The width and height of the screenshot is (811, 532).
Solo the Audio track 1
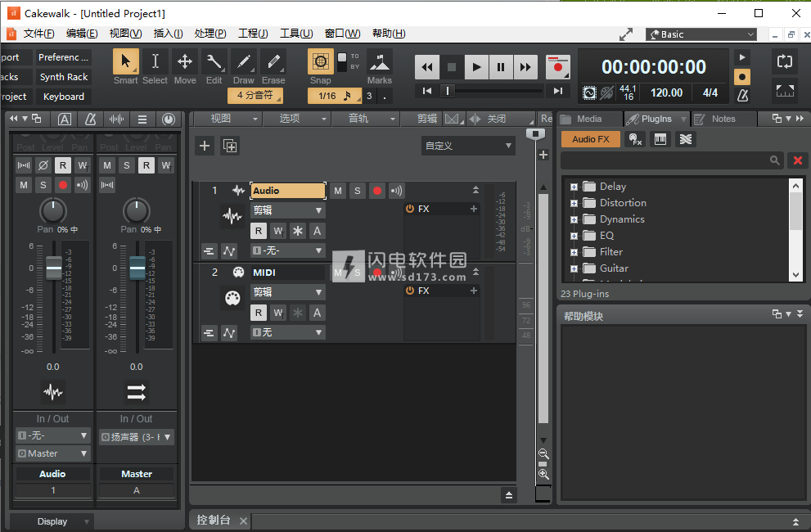[358, 191]
